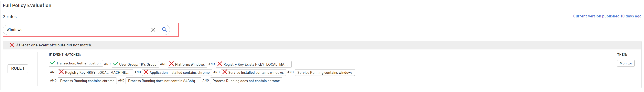Click the red X on Application Installed
The image size is (644, 92).
146,72
